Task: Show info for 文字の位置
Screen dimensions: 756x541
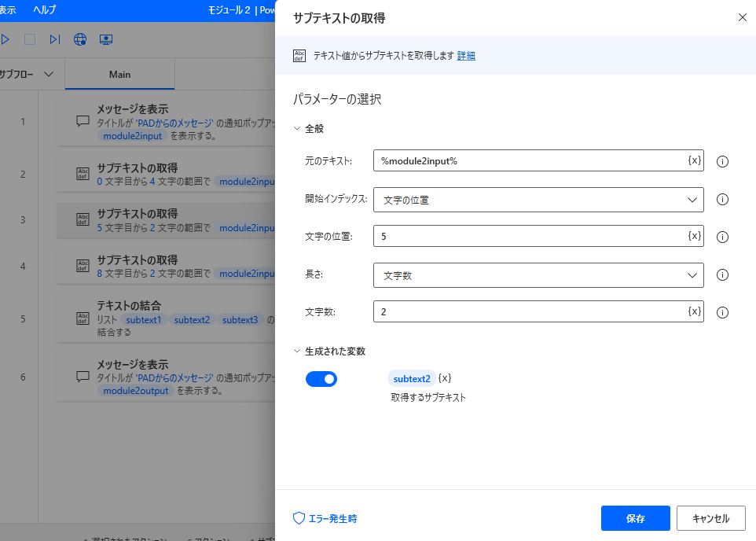Action: point(722,237)
